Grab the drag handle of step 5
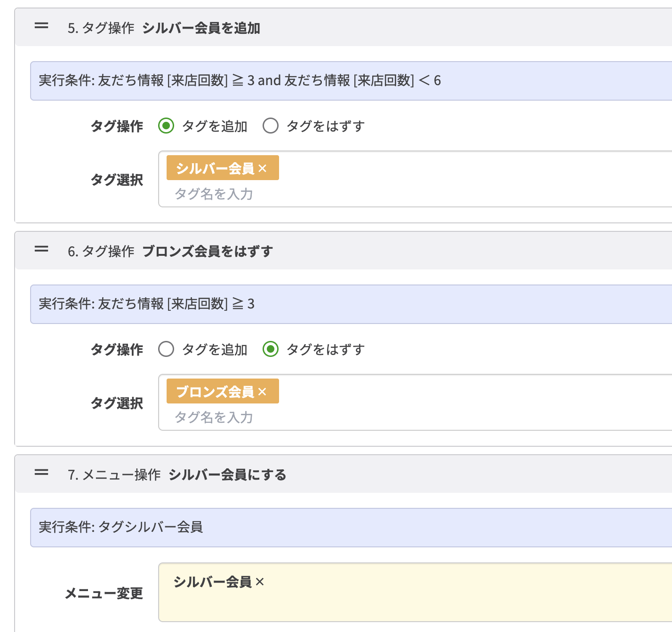The image size is (672, 632). click(41, 26)
